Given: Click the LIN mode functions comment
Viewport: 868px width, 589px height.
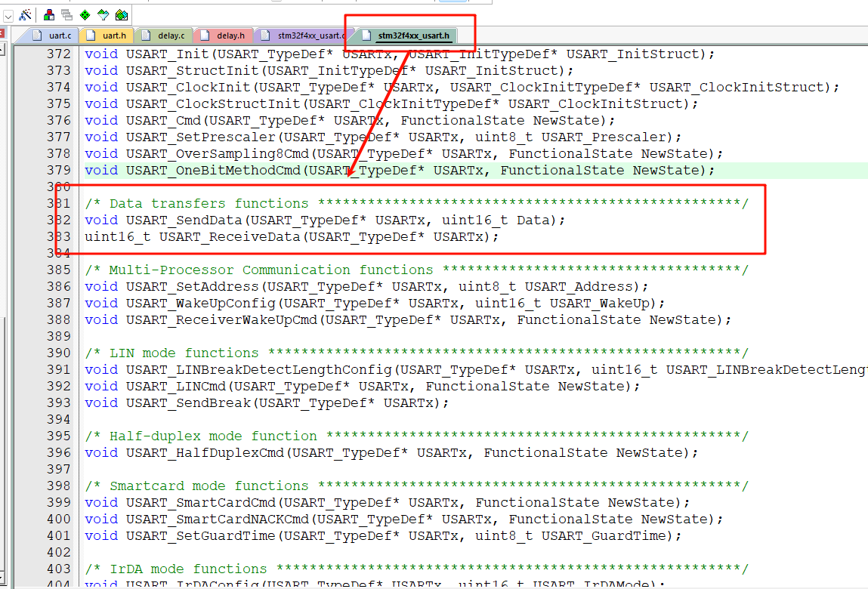Looking at the screenshot, I should [x=417, y=353].
